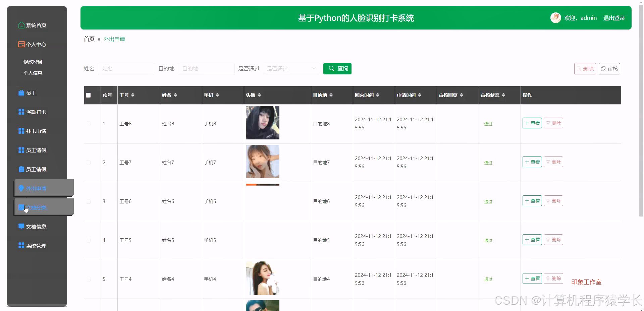Go to 首页 in the breadcrumb
The height and width of the screenshot is (311, 644).
click(89, 39)
